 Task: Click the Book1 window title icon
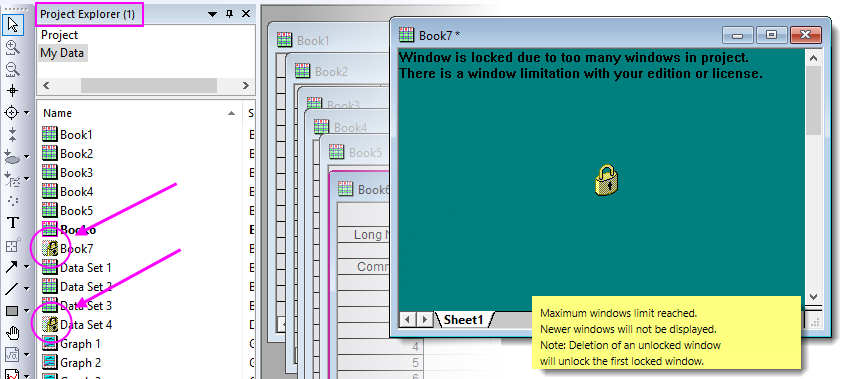(x=284, y=40)
